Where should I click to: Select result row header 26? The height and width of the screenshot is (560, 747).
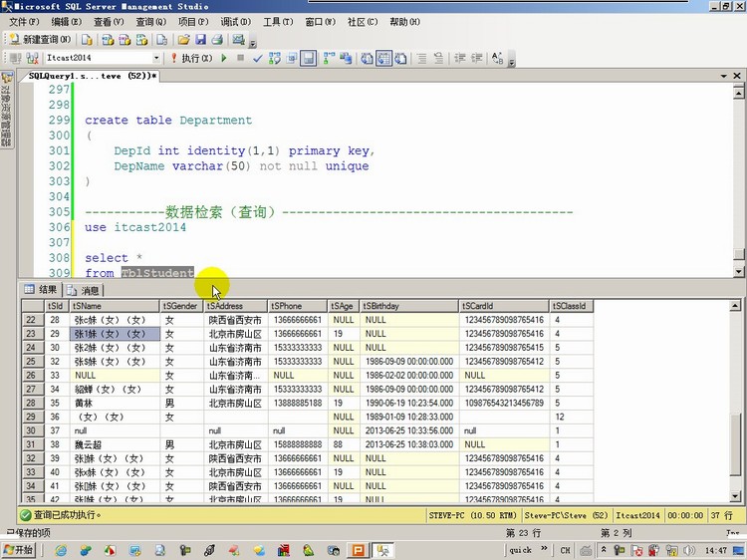click(33, 376)
